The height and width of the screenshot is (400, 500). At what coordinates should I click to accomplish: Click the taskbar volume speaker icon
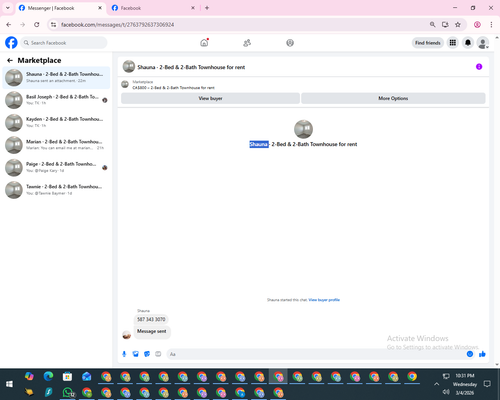tap(446, 392)
